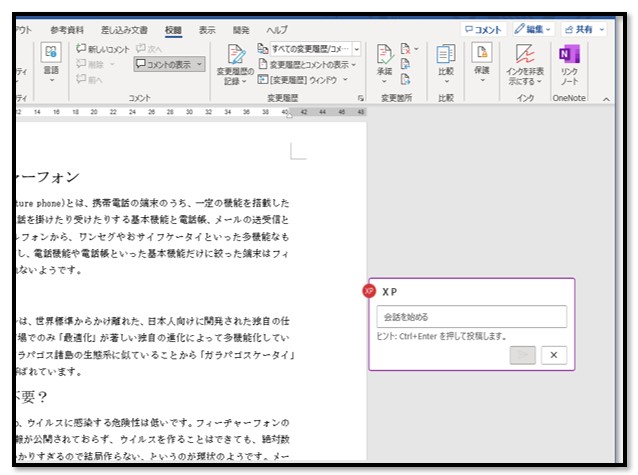Open the 変更履歴 group dialog launcher
The height and width of the screenshot is (475, 638).
point(361,98)
